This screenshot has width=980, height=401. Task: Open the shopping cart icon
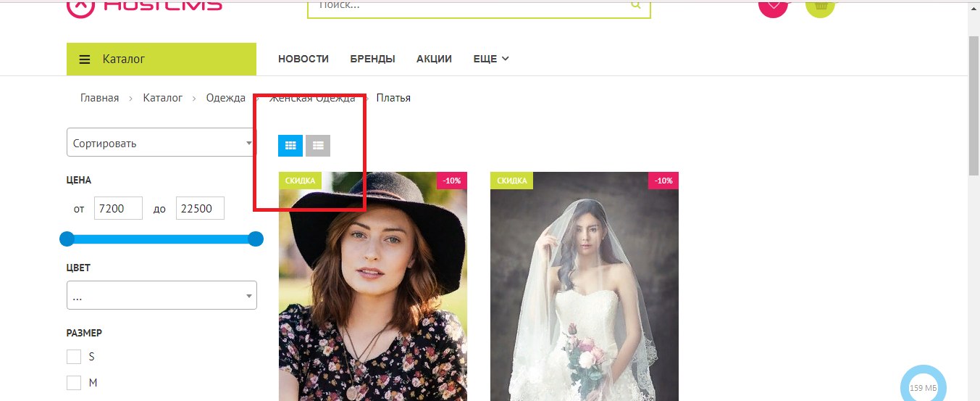(x=820, y=7)
